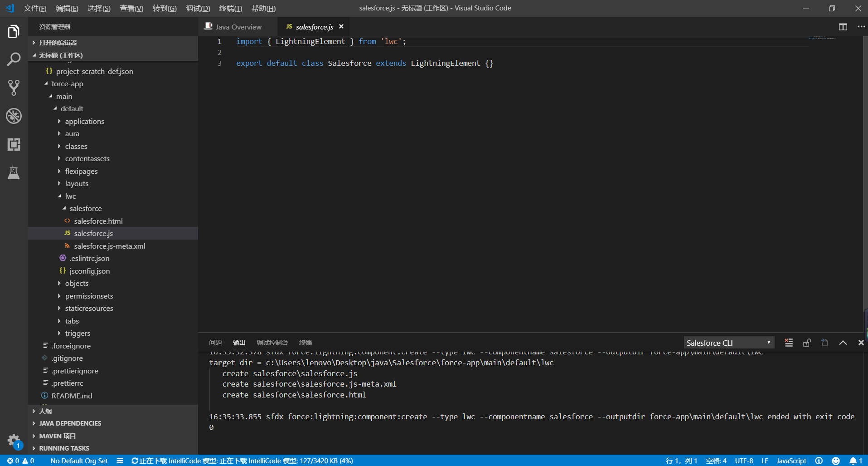Viewport: 868px width, 466px height.
Task: Click the info circle icon in status bar
Action: click(819, 461)
